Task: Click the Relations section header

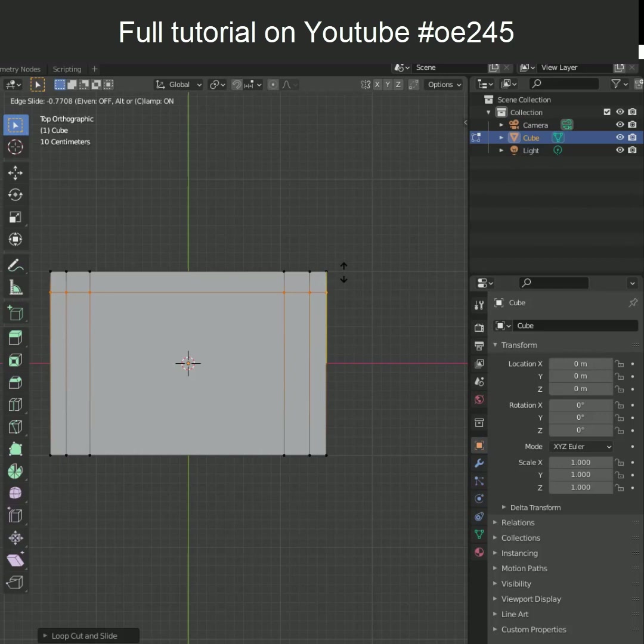Action: coord(518,522)
